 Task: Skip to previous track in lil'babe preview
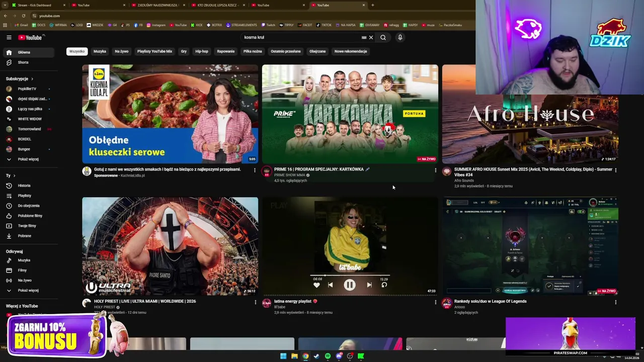[330, 285]
